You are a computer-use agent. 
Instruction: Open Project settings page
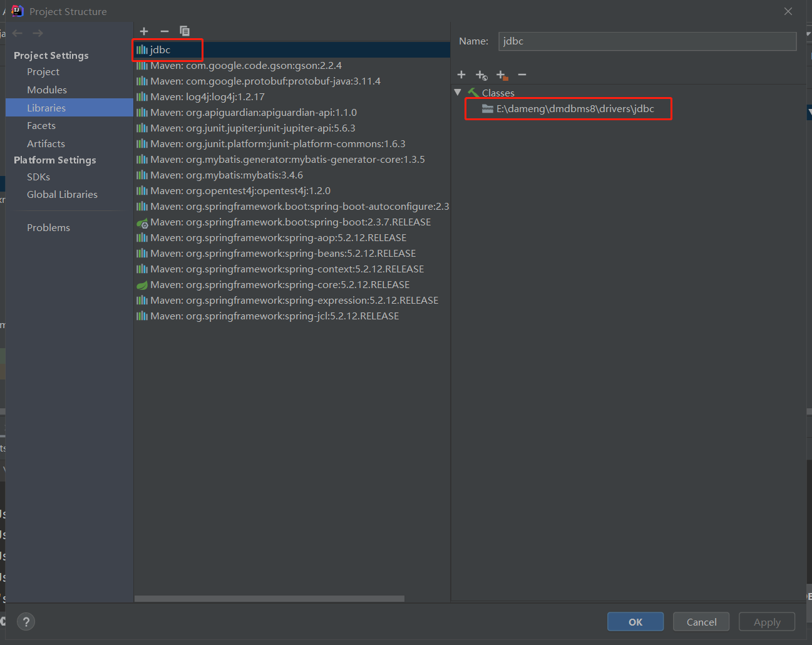click(43, 72)
